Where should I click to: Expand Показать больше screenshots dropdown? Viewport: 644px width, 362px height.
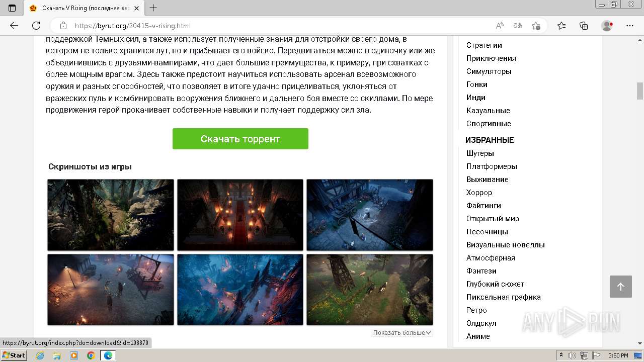(402, 333)
